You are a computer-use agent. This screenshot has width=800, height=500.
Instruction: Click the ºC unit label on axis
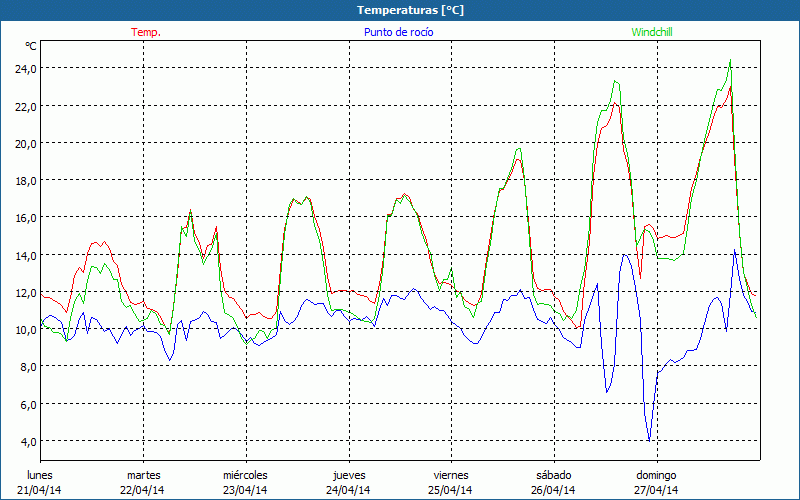tap(31, 46)
